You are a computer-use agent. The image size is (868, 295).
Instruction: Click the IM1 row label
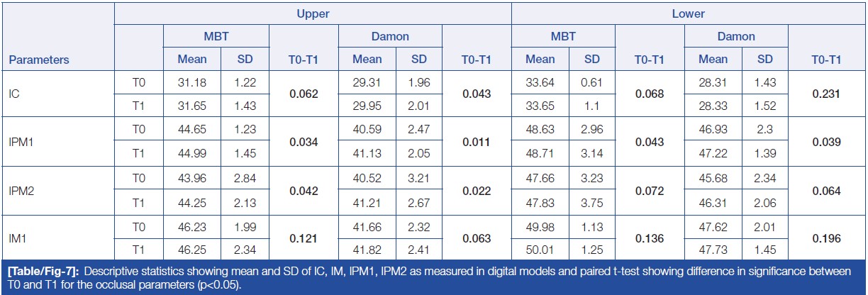(18, 239)
